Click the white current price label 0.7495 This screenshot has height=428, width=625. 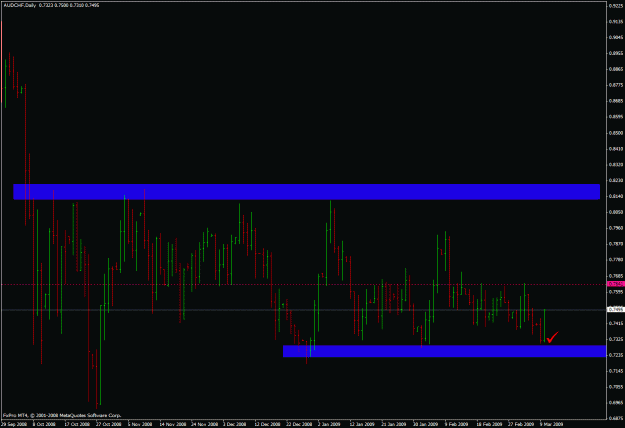[616, 310]
